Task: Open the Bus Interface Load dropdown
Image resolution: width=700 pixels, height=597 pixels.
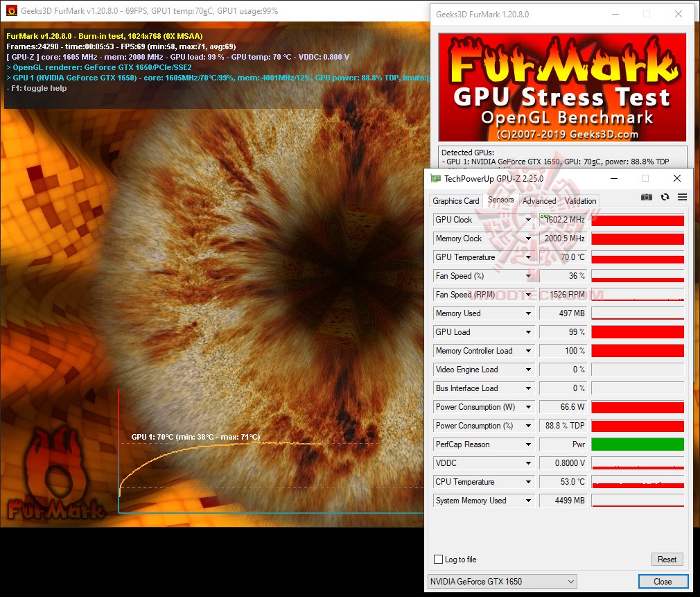Action: pyautogui.click(x=528, y=388)
